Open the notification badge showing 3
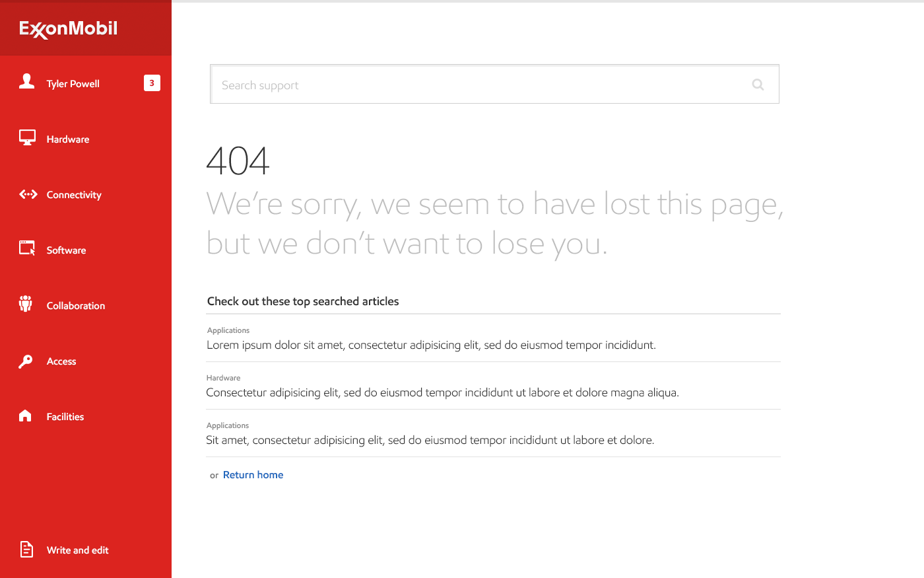This screenshot has width=924, height=578. point(152,83)
